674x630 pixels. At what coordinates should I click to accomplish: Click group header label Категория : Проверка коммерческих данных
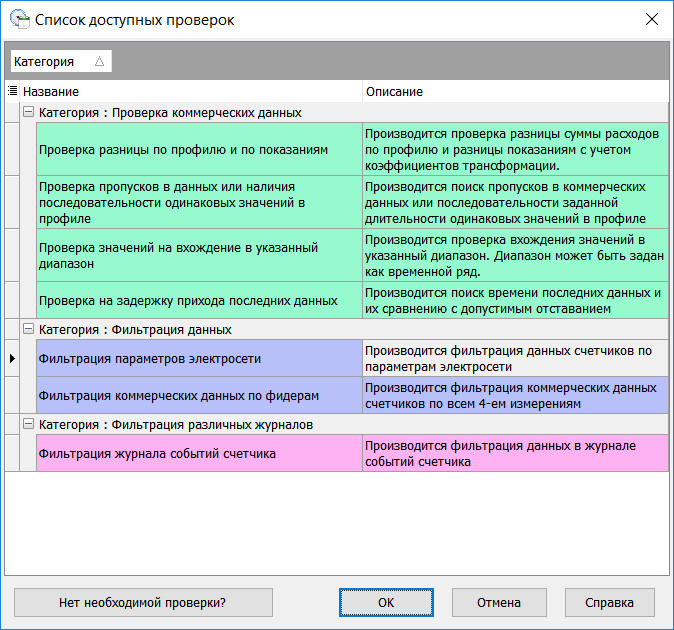[170, 113]
